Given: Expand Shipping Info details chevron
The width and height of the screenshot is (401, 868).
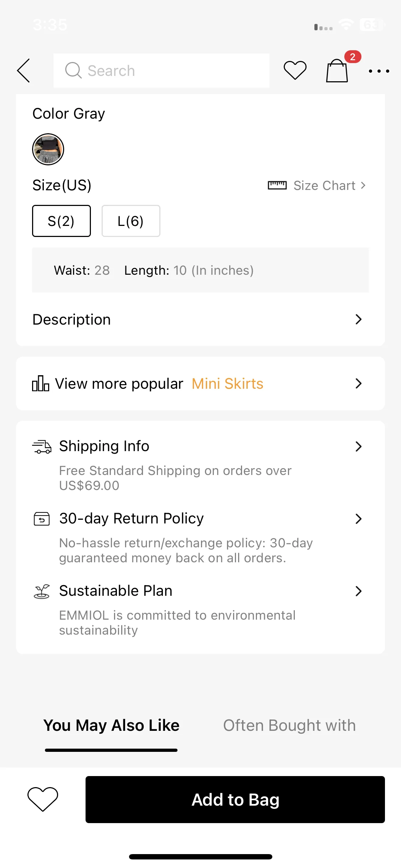Looking at the screenshot, I should (x=359, y=446).
